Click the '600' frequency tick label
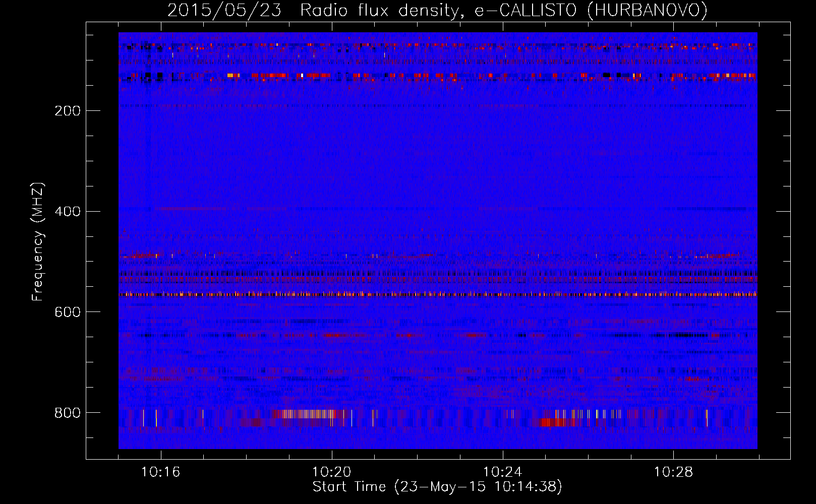Viewport: 816px width, 504px height. tap(68, 312)
